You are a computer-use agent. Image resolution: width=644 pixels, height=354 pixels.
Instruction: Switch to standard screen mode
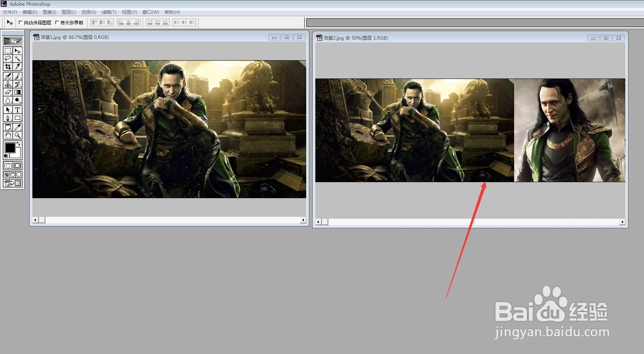click(x=6, y=175)
